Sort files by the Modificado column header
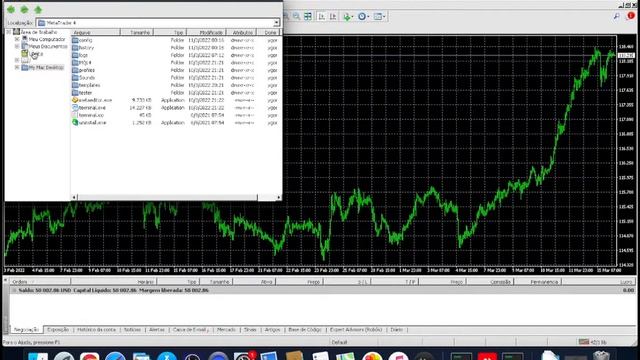This screenshot has height=360, width=640. (207, 32)
